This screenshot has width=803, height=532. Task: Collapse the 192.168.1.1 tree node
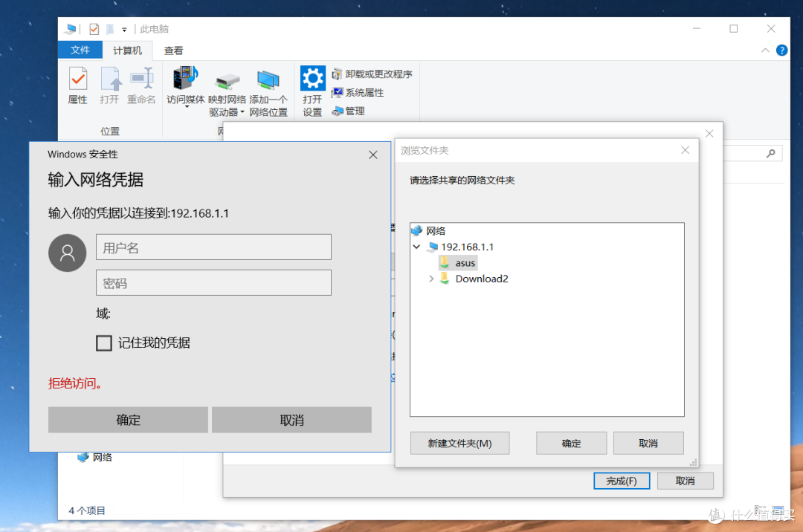pos(417,247)
